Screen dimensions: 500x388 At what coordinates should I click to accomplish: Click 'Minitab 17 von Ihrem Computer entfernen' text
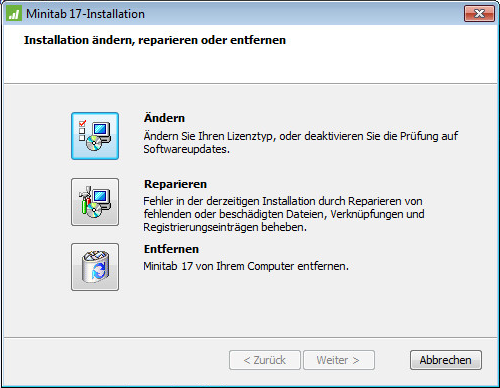(246, 266)
